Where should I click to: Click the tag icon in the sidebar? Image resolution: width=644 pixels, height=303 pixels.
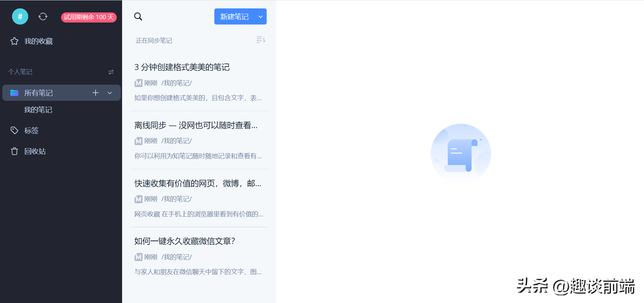(x=14, y=130)
